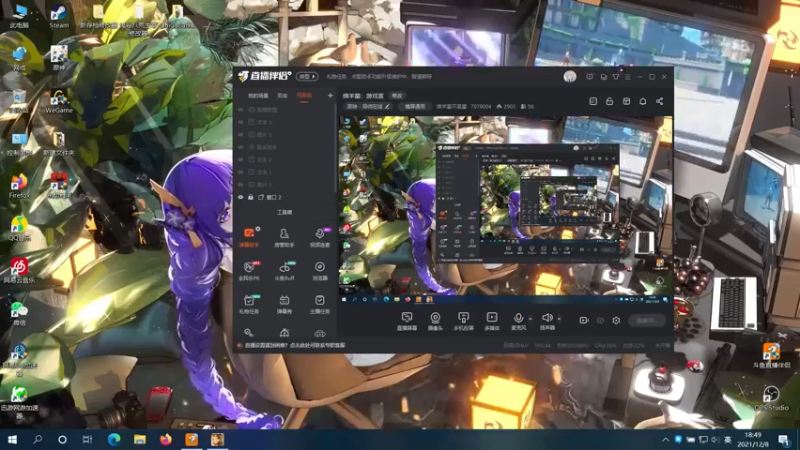Click the notification bell icon above the preview
Viewport: 800px width, 450px height.
click(643, 101)
